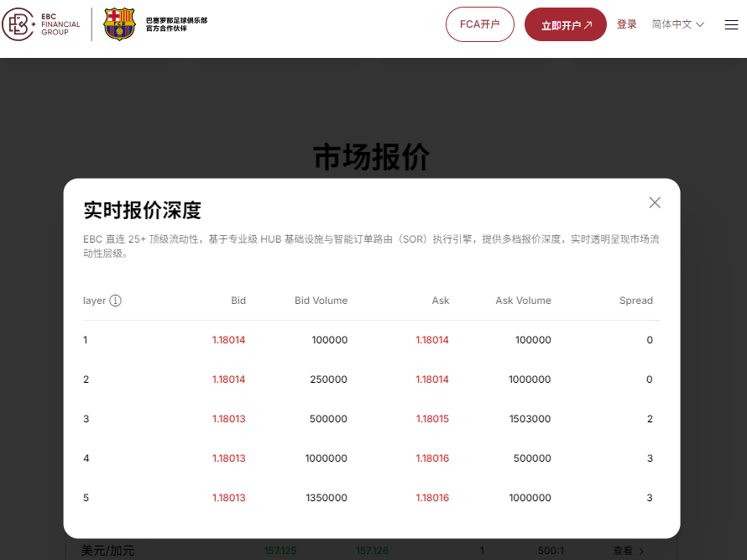Image resolution: width=747 pixels, height=560 pixels.
Task: Click the FCA开户 button
Action: [x=479, y=24]
